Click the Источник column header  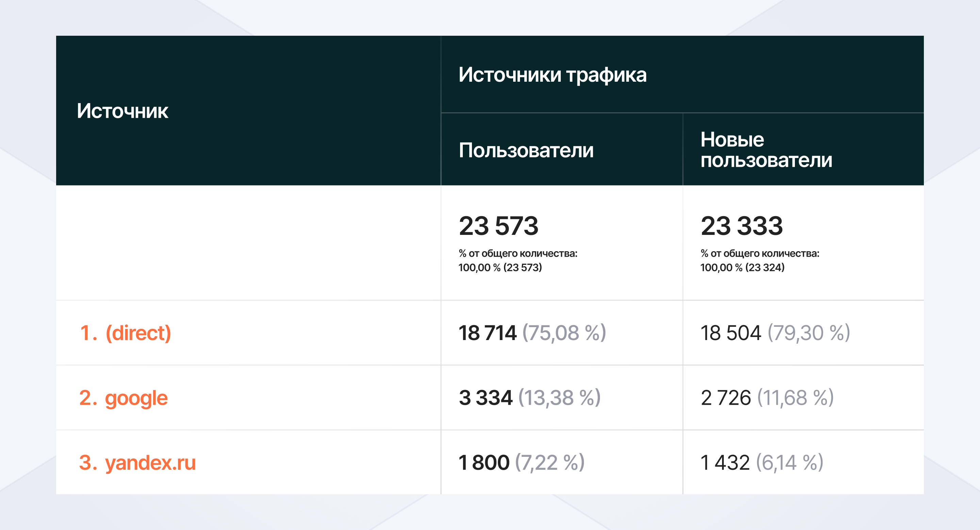122,111
